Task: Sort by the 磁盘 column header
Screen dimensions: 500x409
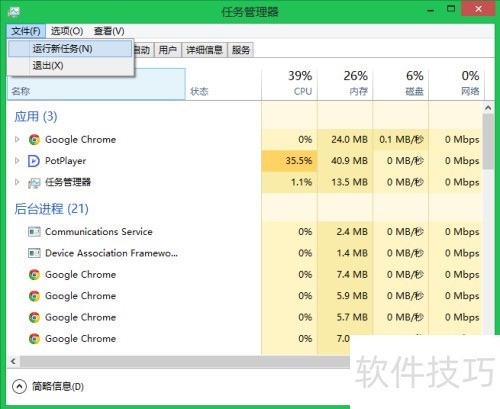Action: (401, 84)
